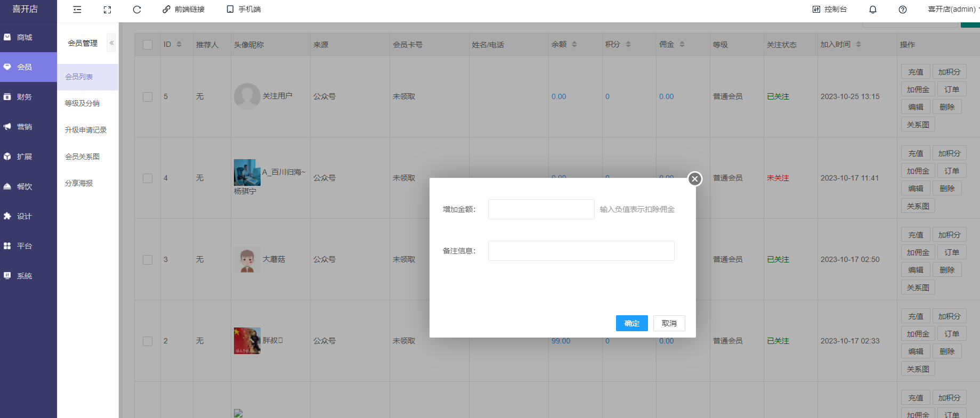
Task: Click 关系图 for member 胖叔
Action: 918,369
